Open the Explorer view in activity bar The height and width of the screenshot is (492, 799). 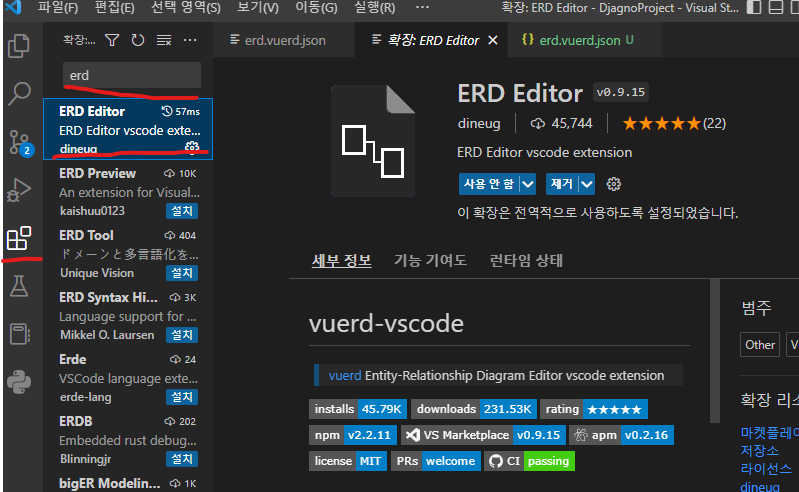click(x=19, y=46)
